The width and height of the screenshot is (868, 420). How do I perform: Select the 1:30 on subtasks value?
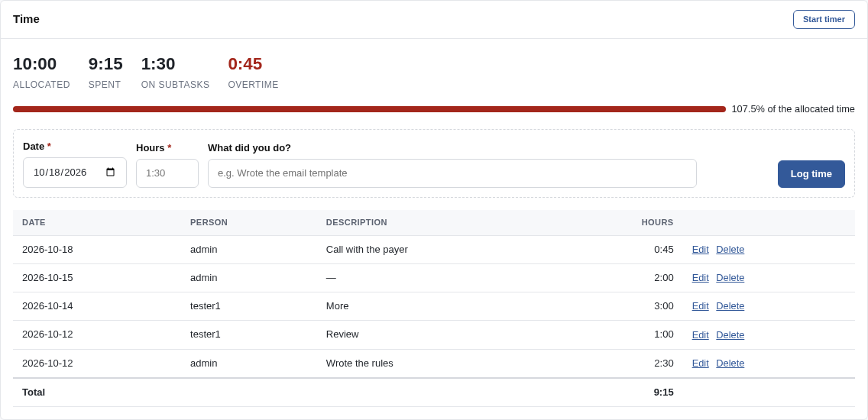[158, 63]
